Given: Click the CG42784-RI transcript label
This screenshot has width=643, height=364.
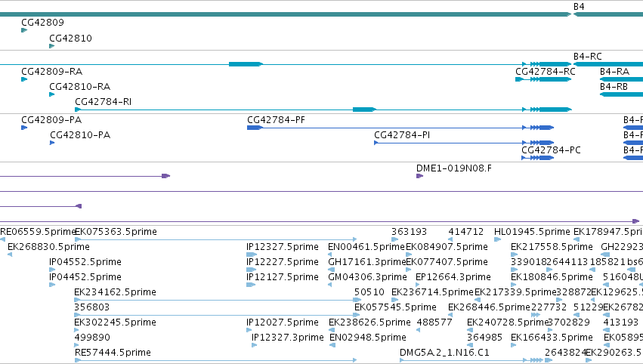Looking at the screenshot, I should tap(103, 102).
